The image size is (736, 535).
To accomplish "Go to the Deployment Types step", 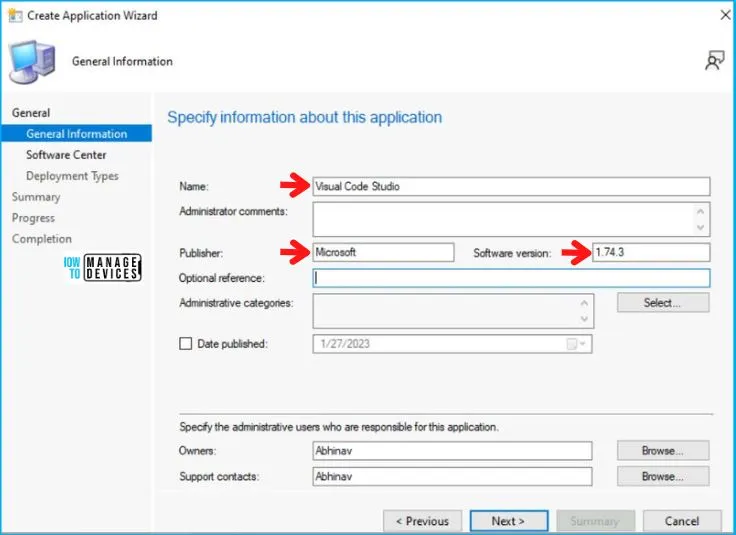I will click(72, 176).
